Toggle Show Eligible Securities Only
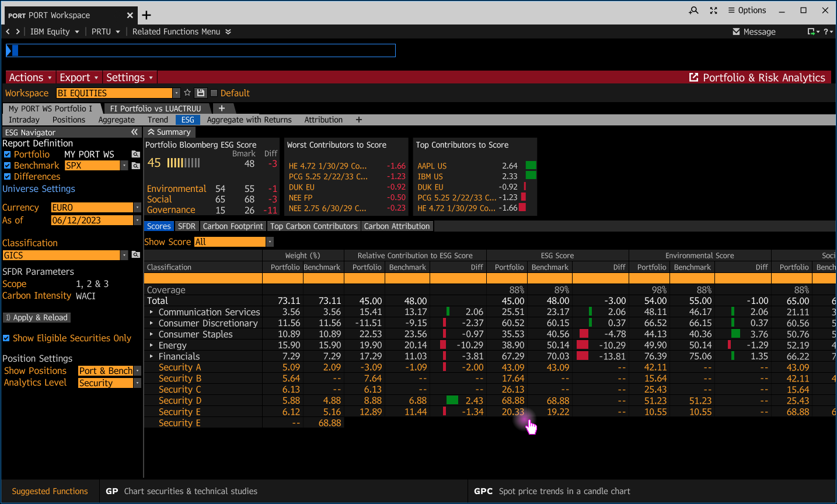837x504 pixels. [6, 338]
